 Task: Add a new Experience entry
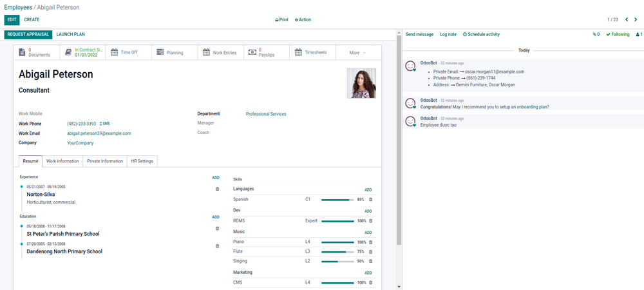point(216,178)
